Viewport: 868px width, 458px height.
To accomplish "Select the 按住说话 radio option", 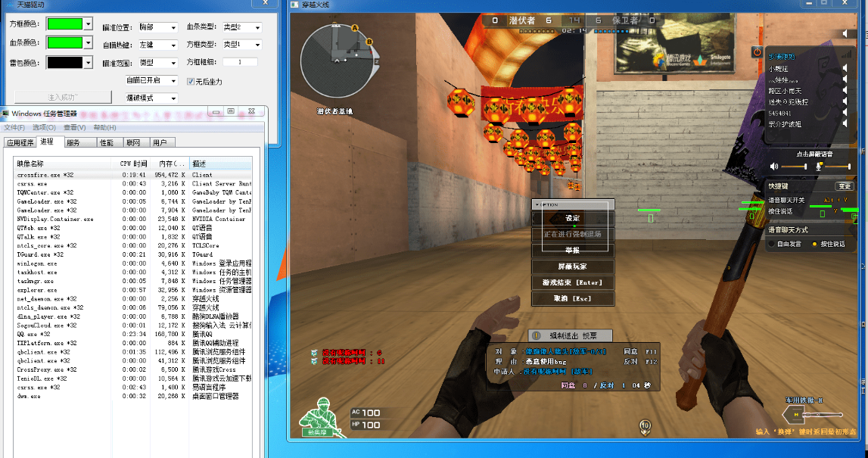I will pyautogui.click(x=814, y=244).
